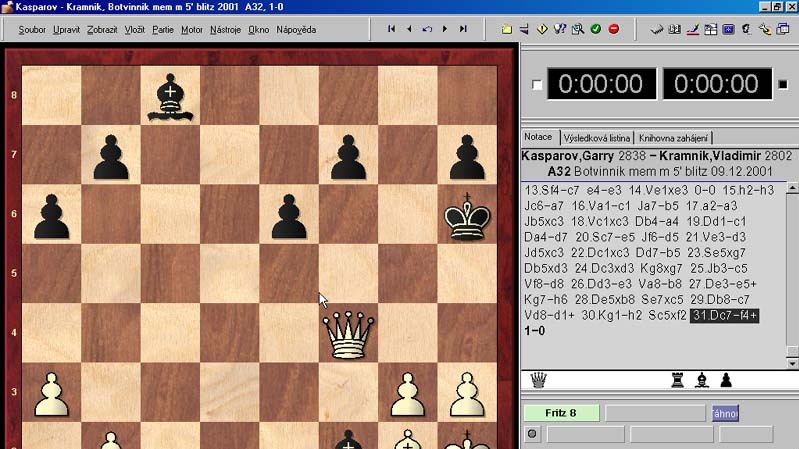This screenshot has height=449, width=799.
Task: Click the undo move arrow icon
Action: 427,29
